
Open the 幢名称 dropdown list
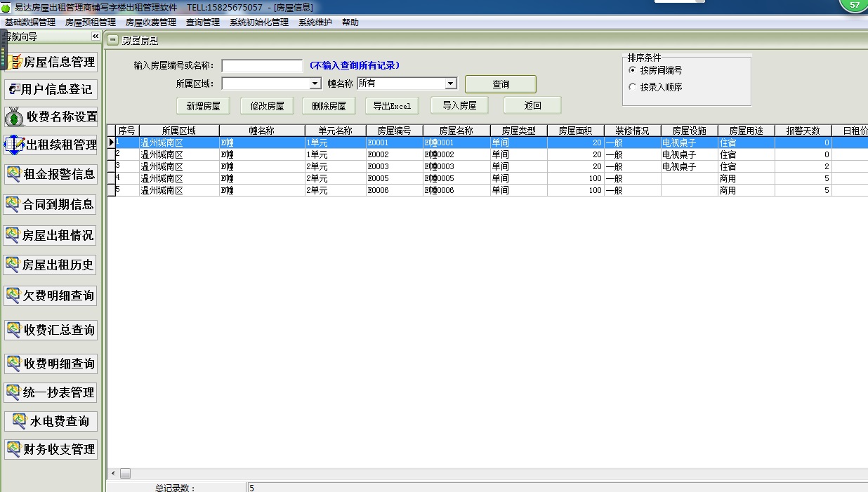pyautogui.click(x=450, y=84)
